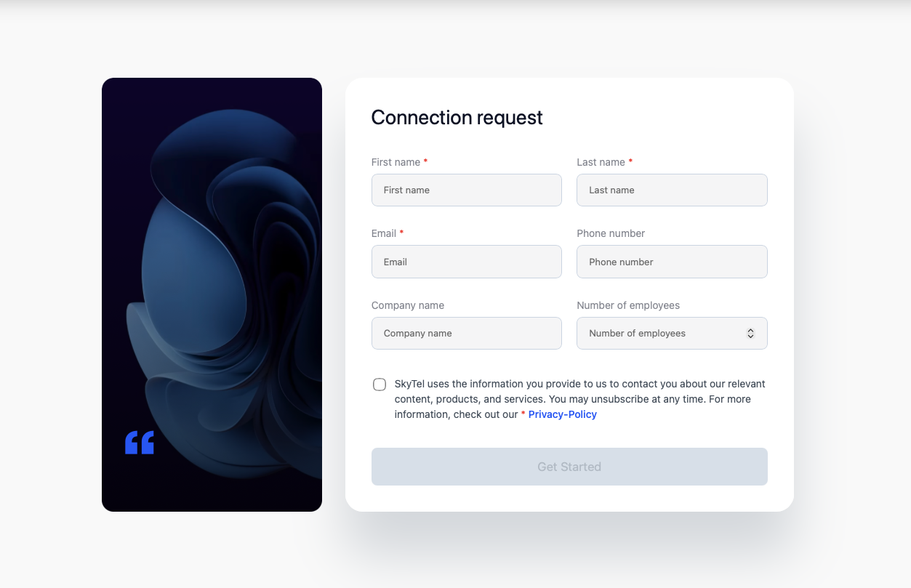911x588 pixels.
Task: Click the decorative dark artwork panel
Action: (212, 294)
